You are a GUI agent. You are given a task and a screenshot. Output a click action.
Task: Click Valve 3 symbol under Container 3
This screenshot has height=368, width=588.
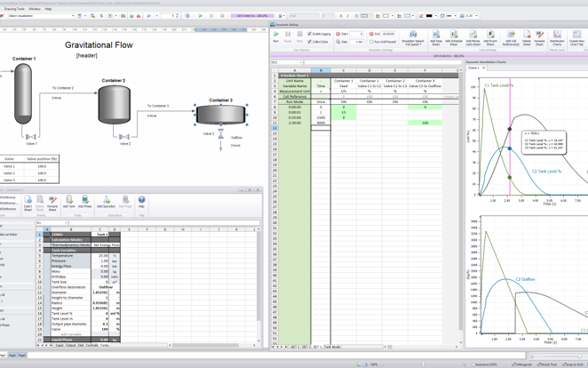point(221,134)
